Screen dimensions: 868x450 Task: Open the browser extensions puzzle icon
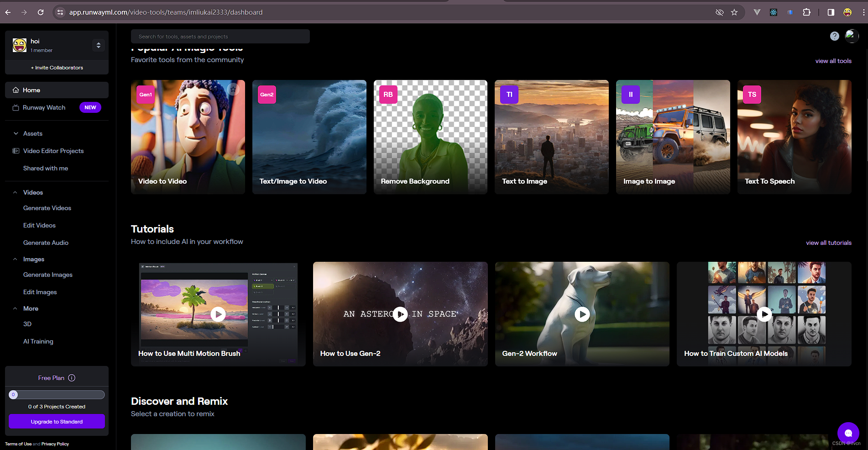[x=806, y=12]
